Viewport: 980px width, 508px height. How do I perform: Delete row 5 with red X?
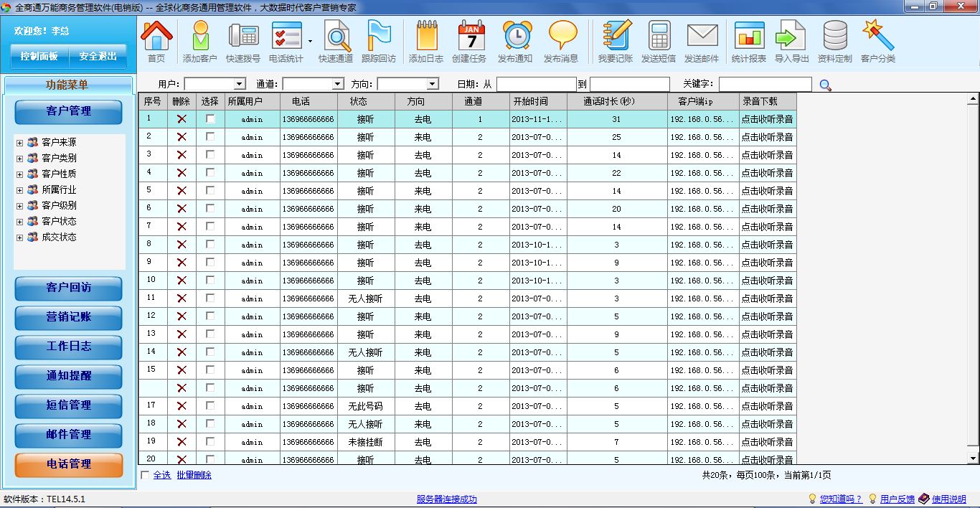(x=182, y=190)
